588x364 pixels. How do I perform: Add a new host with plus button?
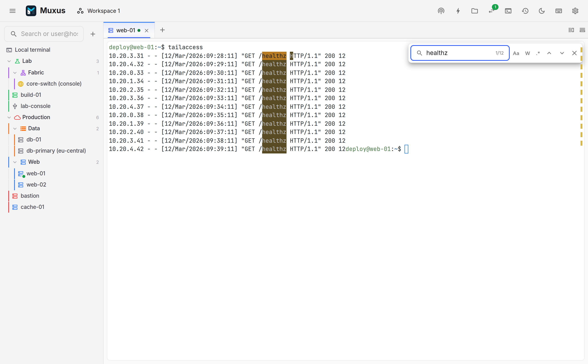[93, 34]
